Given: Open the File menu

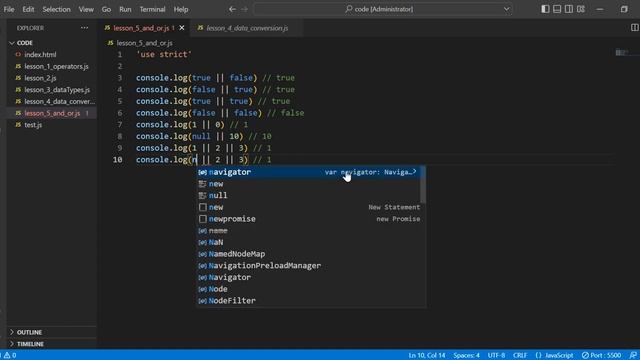Looking at the screenshot, I should click(x=9, y=9).
